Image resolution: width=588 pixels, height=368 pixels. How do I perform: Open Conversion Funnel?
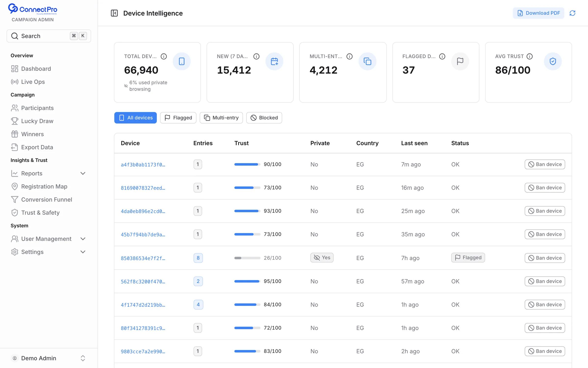click(x=49, y=199)
